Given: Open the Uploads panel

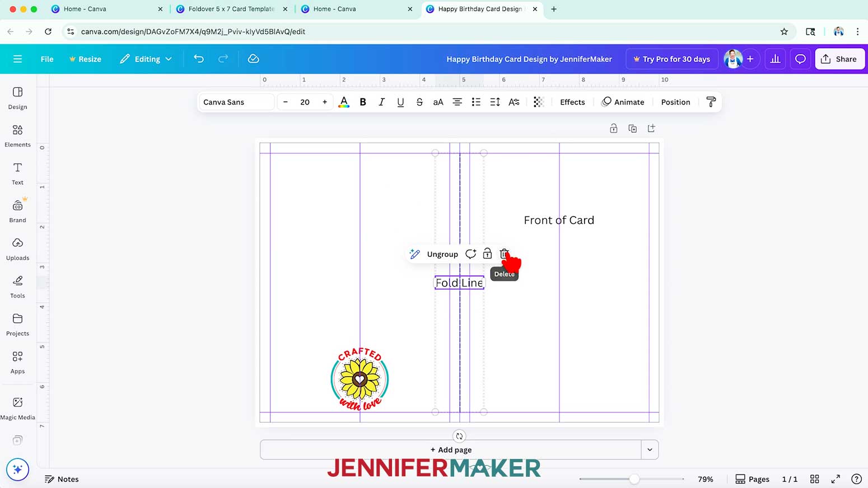Looking at the screenshot, I should tap(17, 249).
